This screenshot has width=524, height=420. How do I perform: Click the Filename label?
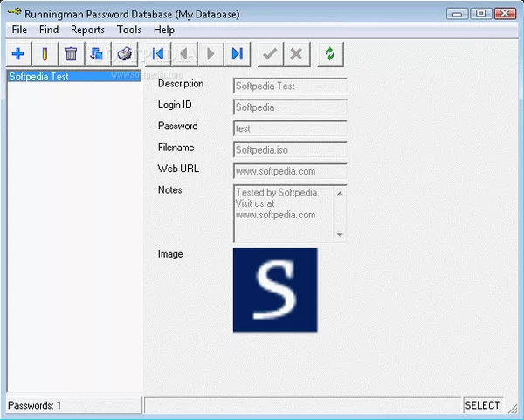pyautogui.click(x=176, y=148)
